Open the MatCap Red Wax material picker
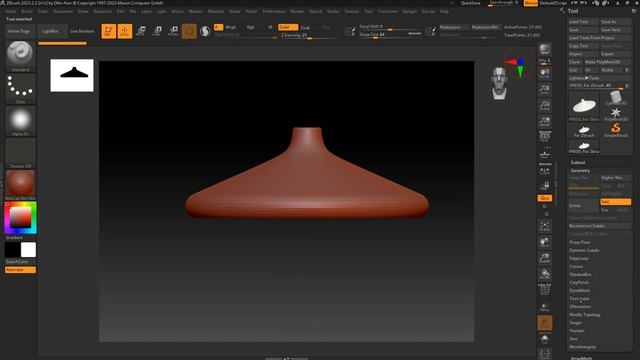 pyautogui.click(x=20, y=185)
